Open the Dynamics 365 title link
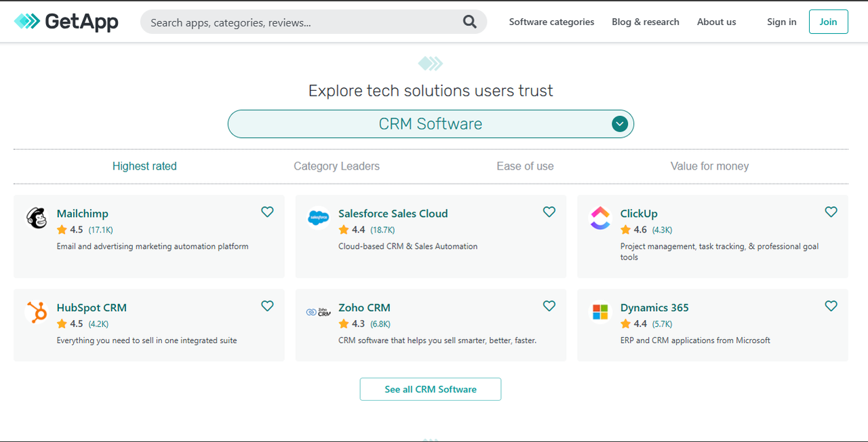 coord(654,308)
